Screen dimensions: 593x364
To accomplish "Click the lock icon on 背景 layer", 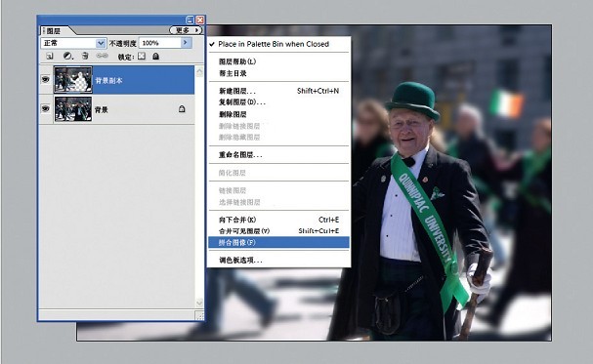I will (x=182, y=109).
